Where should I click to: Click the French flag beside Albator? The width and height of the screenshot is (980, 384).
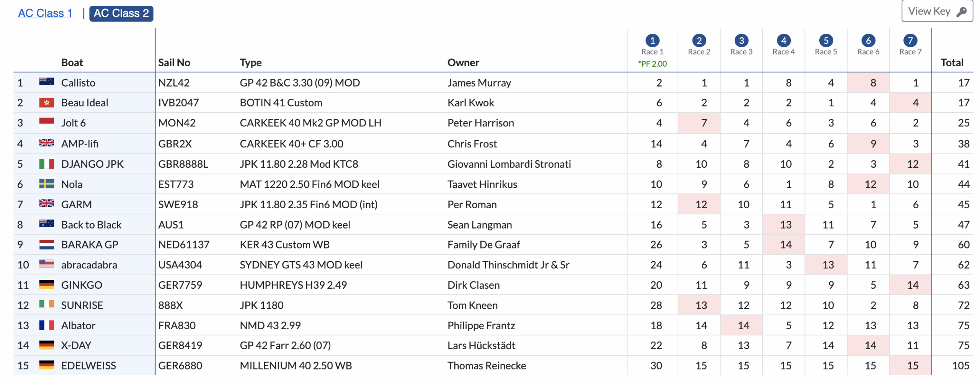point(47,325)
